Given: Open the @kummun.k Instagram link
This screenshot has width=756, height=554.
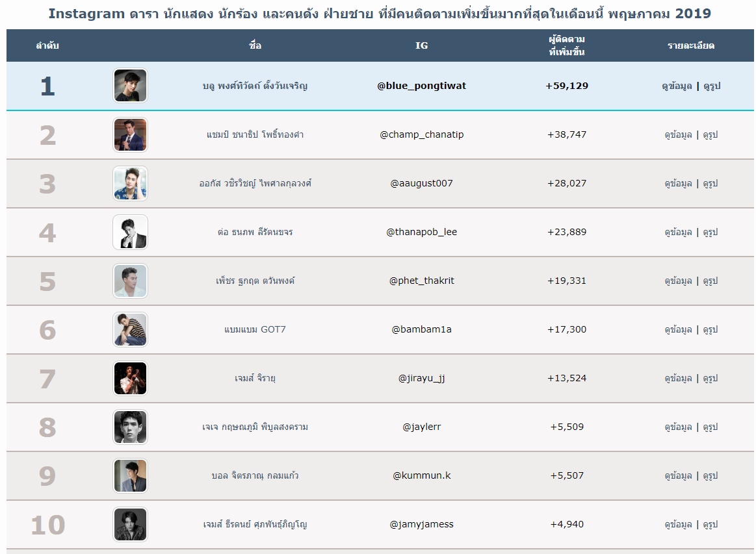Looking at the screenshot, I should click(421, 475).
